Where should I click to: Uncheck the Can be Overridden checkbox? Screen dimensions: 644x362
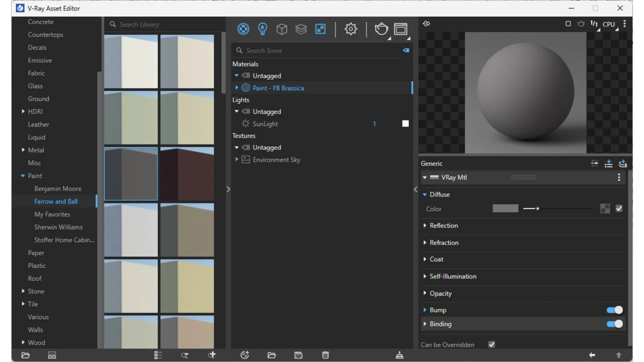pyautogui.click(x=491, y=344)
